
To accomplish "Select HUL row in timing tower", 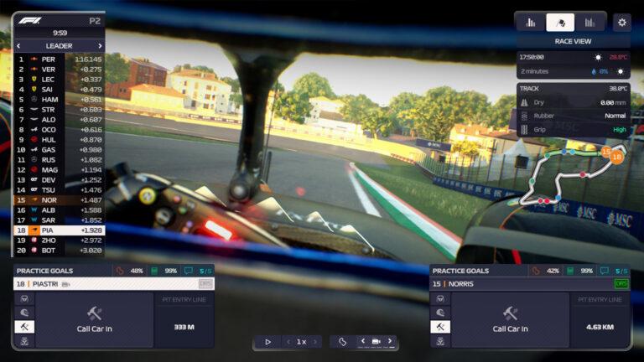I will [x=60, y=140].
